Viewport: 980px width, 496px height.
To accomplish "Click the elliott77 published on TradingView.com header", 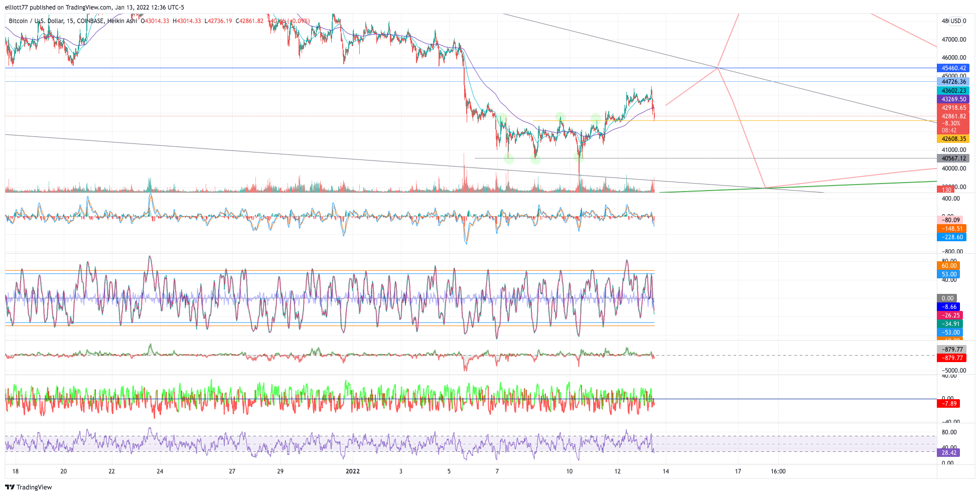I will coord(94,8).
